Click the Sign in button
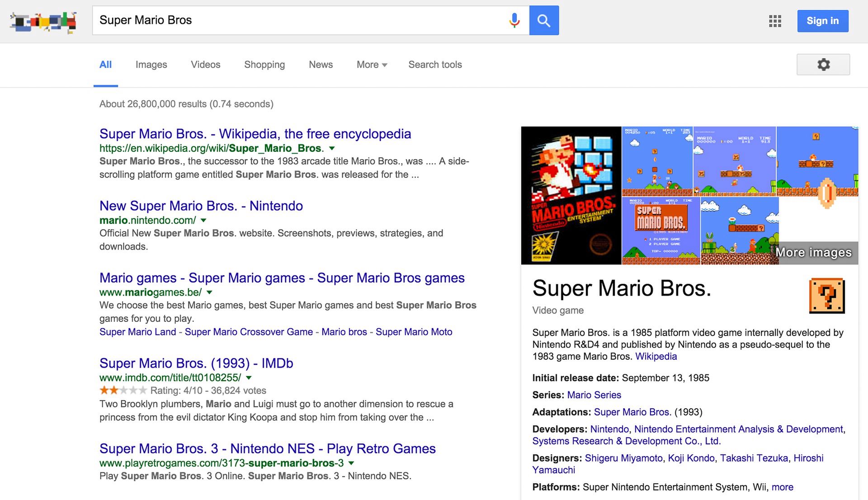 click(x=822, y=21)
